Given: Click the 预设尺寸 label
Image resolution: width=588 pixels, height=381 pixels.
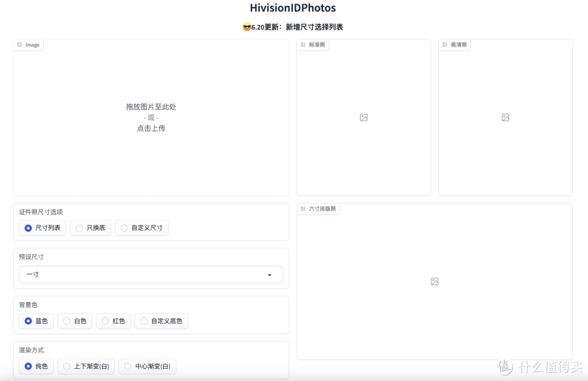Looking at the screenshot, I should click(x=31, y=257).
